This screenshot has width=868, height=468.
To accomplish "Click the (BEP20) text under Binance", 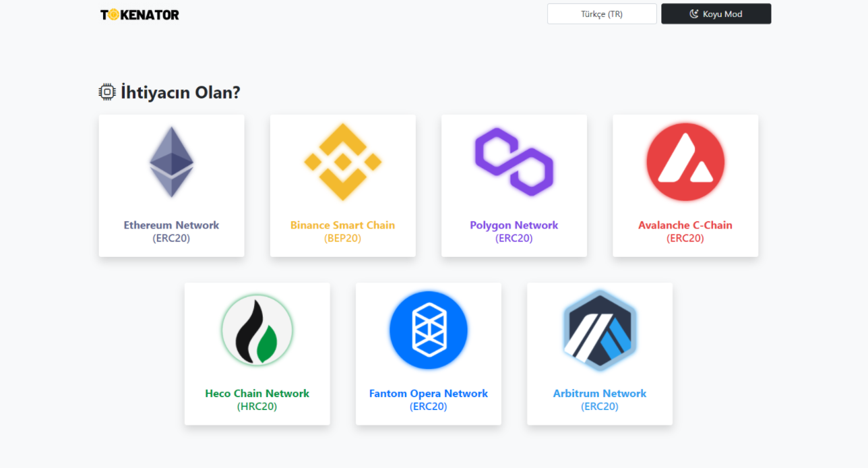I will tap(343, 239).
